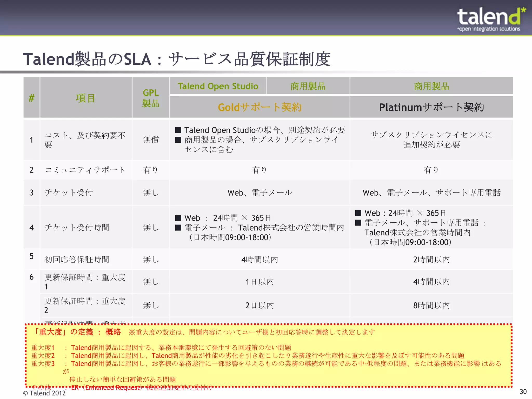Click the 'Talend Open Studio' header cell
This screenshot has height=399, width=532.
pos(218,86)
